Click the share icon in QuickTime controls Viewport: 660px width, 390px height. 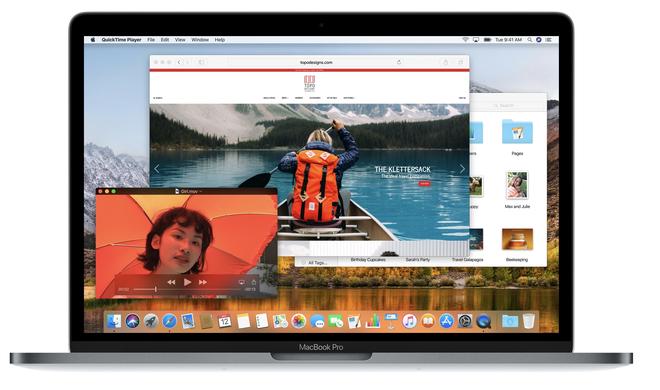click(254, 282)
